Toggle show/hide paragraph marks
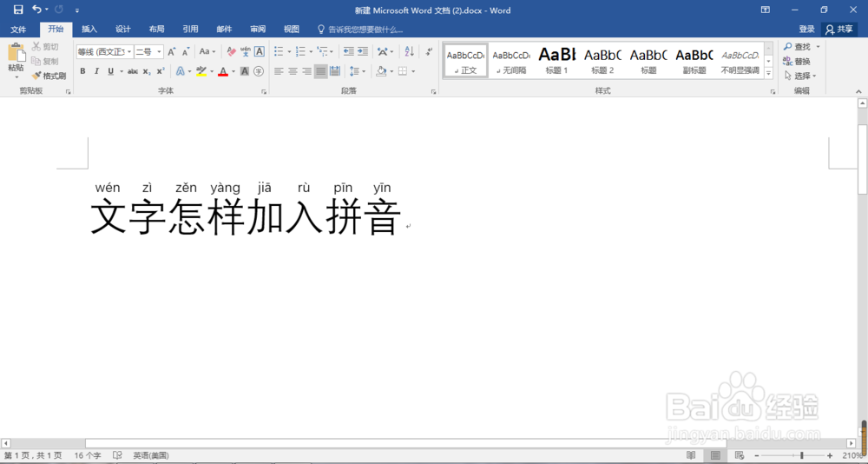Viewport: 868px width, 464px height. (429, 51)
